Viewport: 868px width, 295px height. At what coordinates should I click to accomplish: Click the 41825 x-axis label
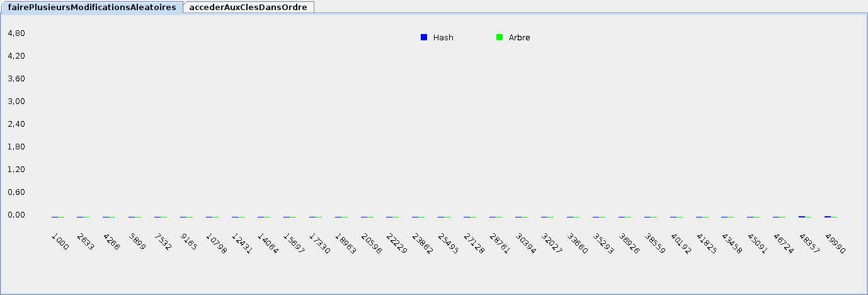707,243
